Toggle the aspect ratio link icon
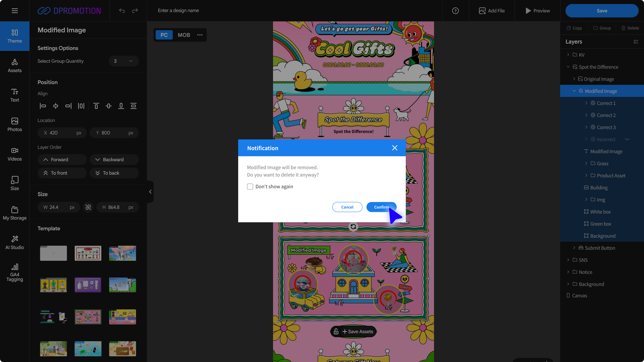644x362 pixels. click(x=88, y=207)
